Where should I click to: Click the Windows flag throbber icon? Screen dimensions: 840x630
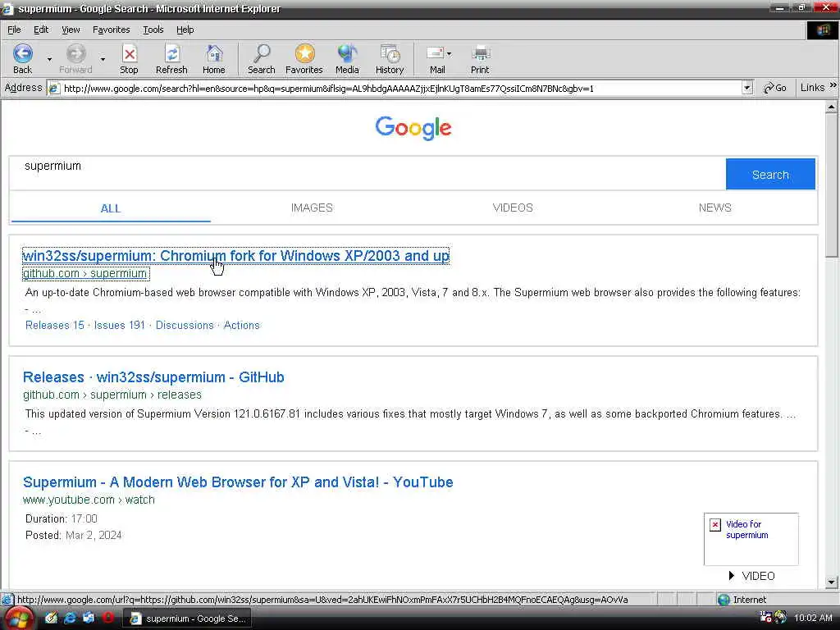pos(822,30)
